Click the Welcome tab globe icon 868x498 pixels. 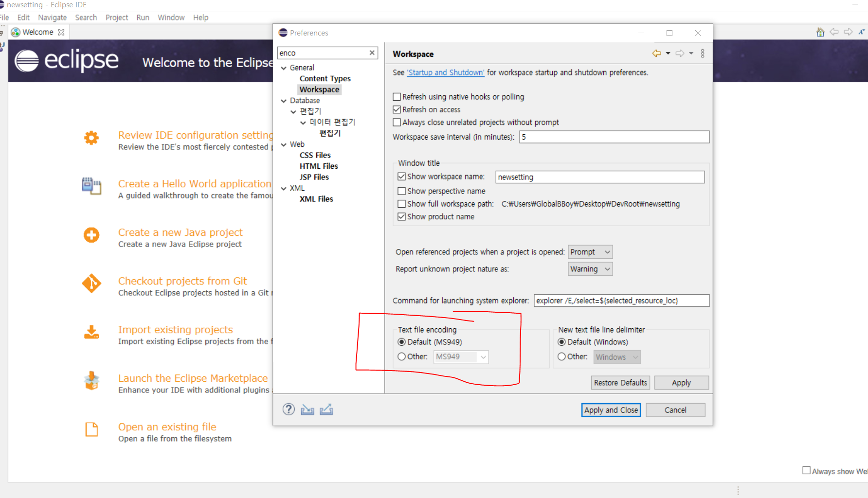pyautogui.click(x=16, y=32)
